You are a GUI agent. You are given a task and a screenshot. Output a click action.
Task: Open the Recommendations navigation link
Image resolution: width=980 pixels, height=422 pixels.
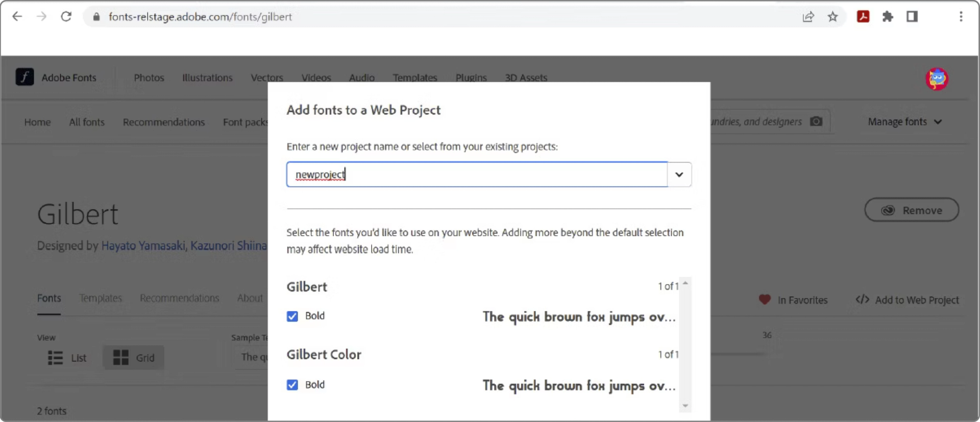click(164, 122)
